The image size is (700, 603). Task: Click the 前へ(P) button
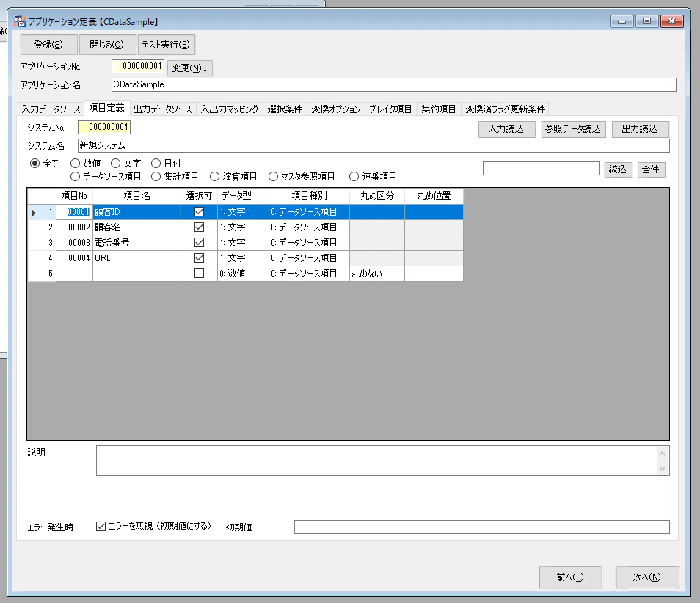click(x=570, y=577)
